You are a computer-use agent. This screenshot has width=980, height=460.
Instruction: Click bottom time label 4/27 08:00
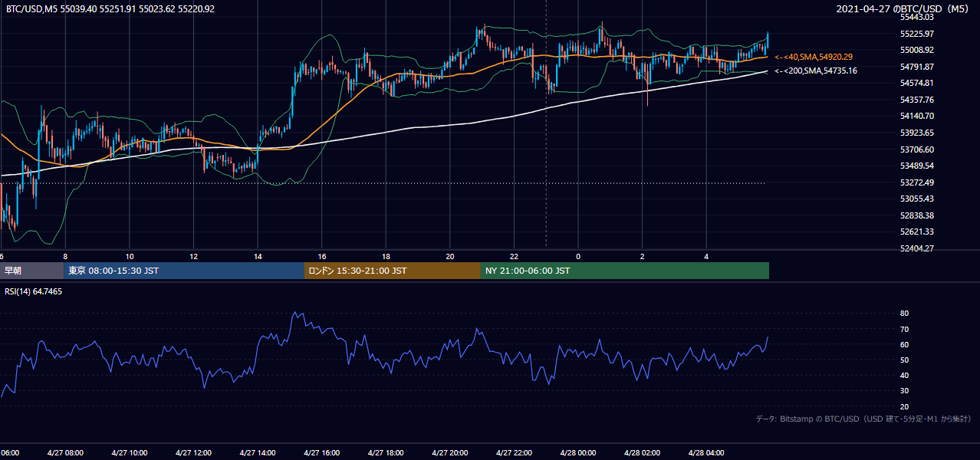[64, 452]
